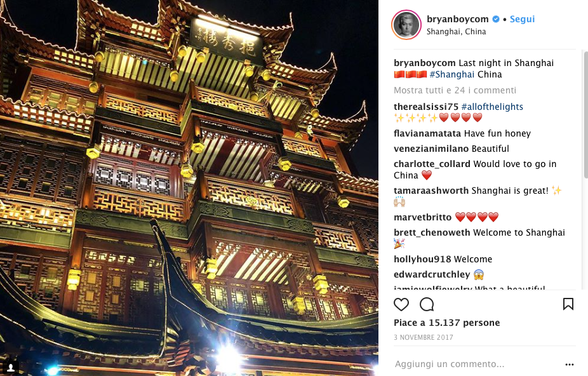Click the verified badge next to bryanboycom
This screenshot has width=588, height=376.
pyautogui.click(x=496, y=19)
